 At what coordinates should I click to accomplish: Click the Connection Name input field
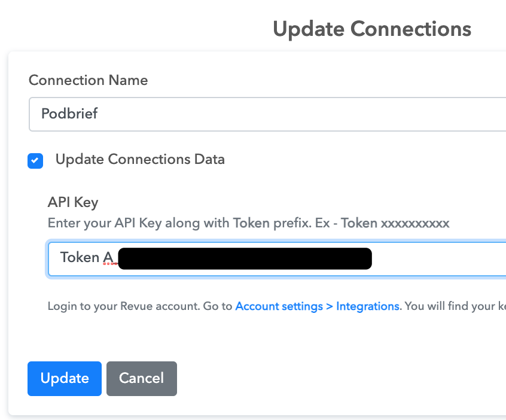268,114
